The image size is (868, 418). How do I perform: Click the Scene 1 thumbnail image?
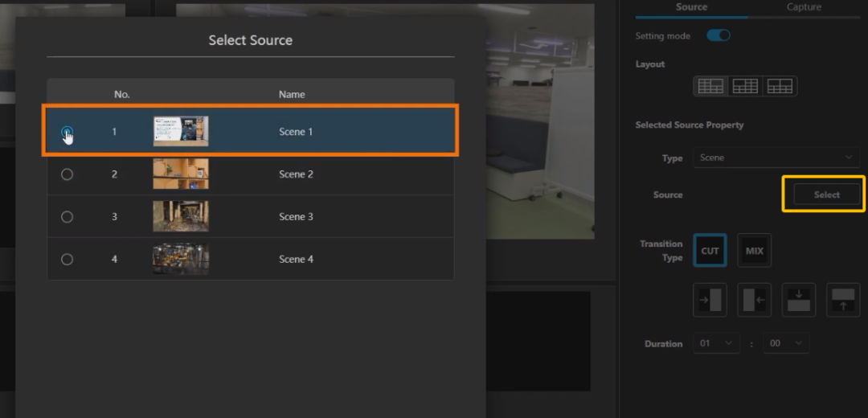pyautogui.click(x=181, y=131)
